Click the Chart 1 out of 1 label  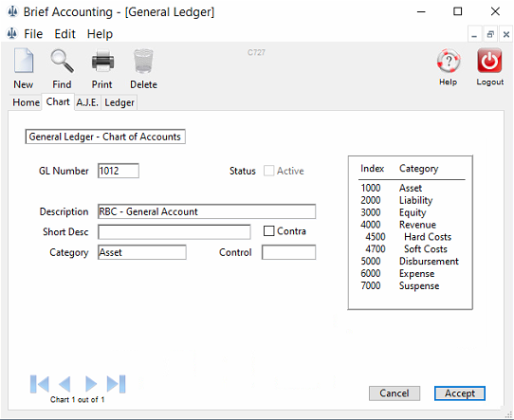coord(78,399)
